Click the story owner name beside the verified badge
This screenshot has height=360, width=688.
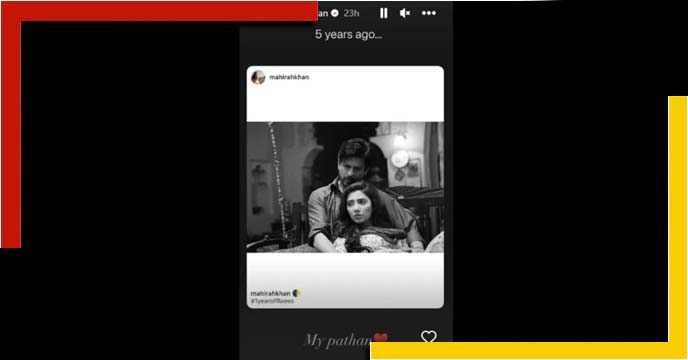(x=323, y=13)
